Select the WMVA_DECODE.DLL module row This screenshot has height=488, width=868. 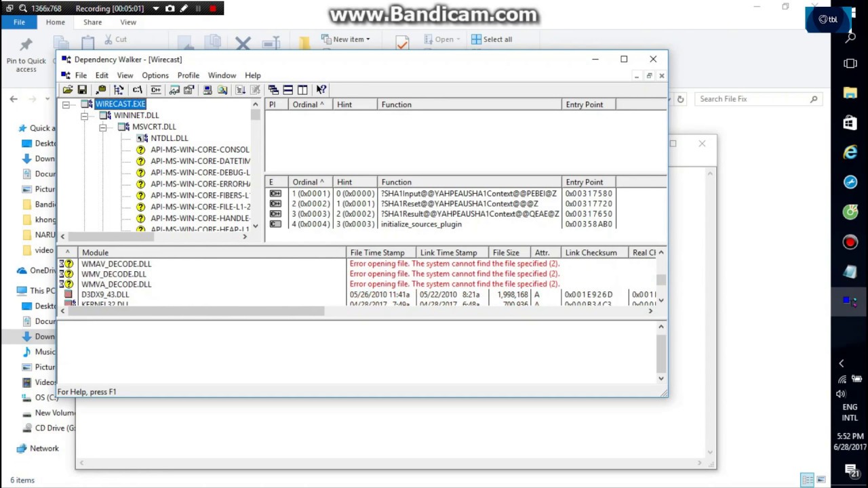[116, 284]
